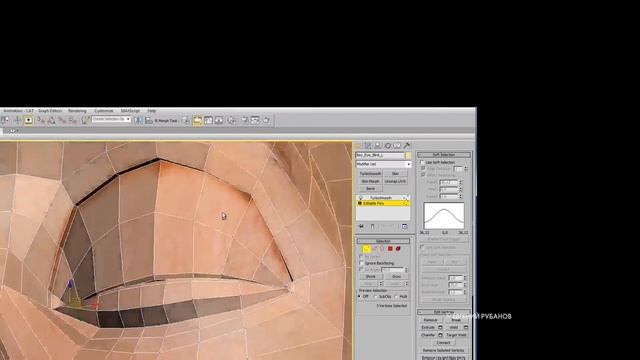Click the Grow selection button

[396, 276]
